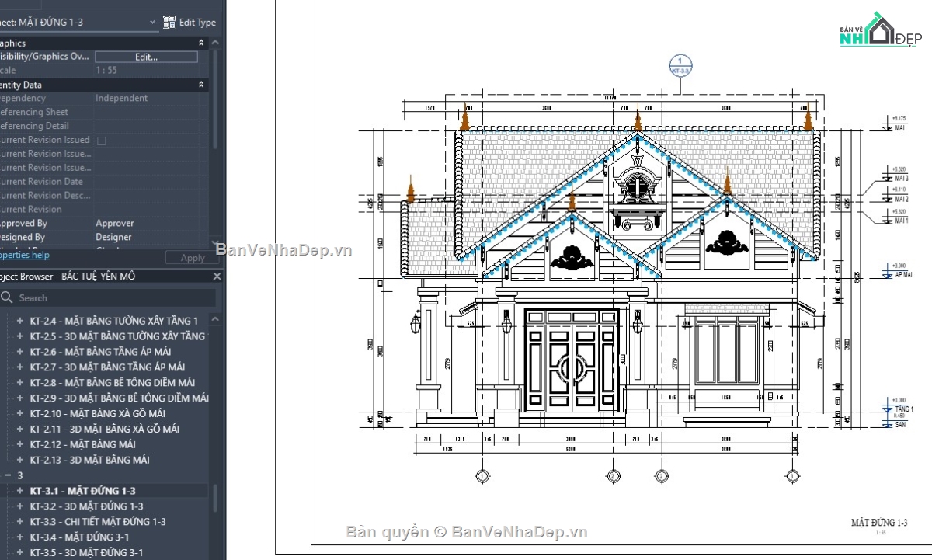Collapse the Graphics properties group
932x560 pixels.
(x=201, y=43)
